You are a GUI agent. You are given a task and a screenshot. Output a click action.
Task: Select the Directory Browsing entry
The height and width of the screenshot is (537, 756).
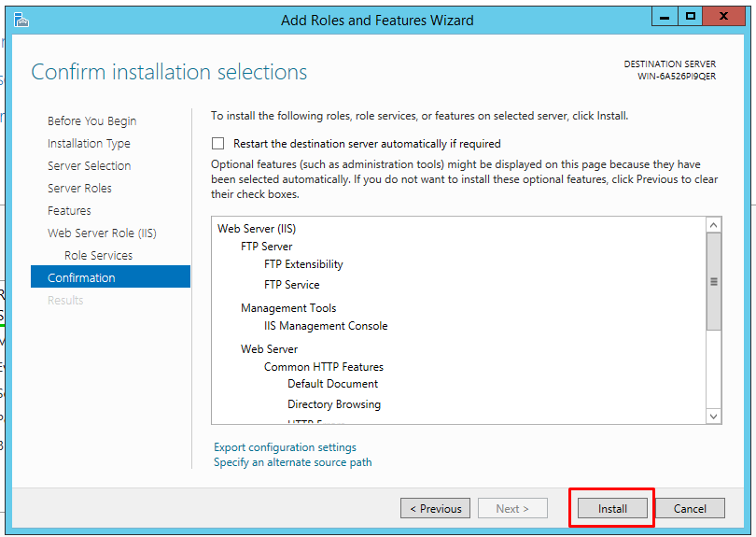tap(334, 404)
